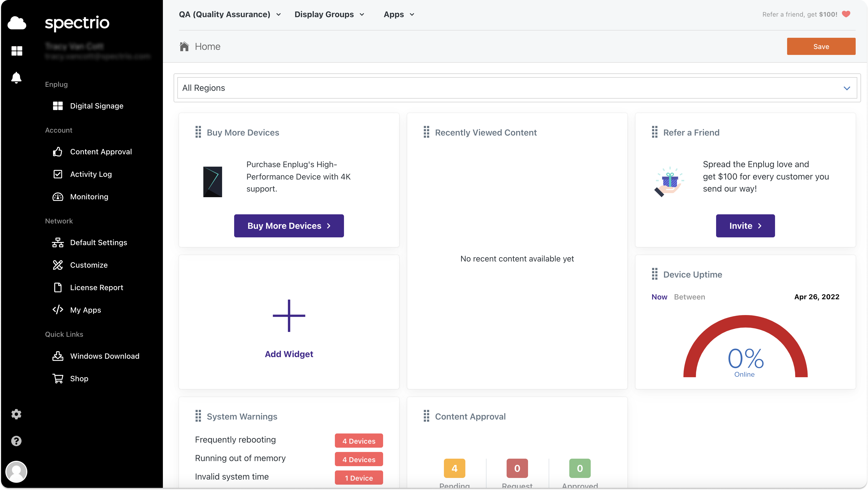Screen dimensions: 868x490
Task: Click the cloud logo icon in the sidebar
Action: [x=17, y=23]
